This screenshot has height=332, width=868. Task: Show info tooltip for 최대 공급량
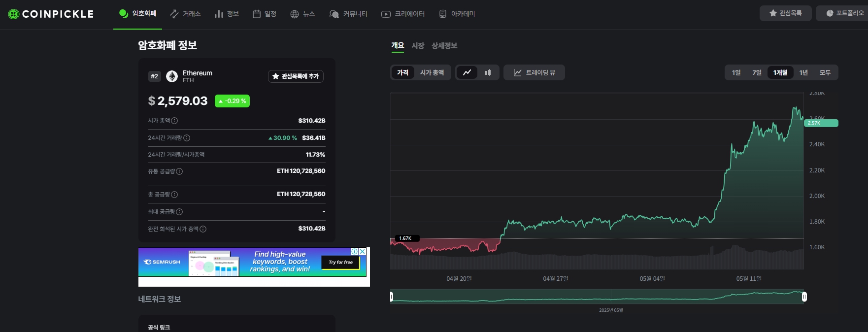[179, 212]
